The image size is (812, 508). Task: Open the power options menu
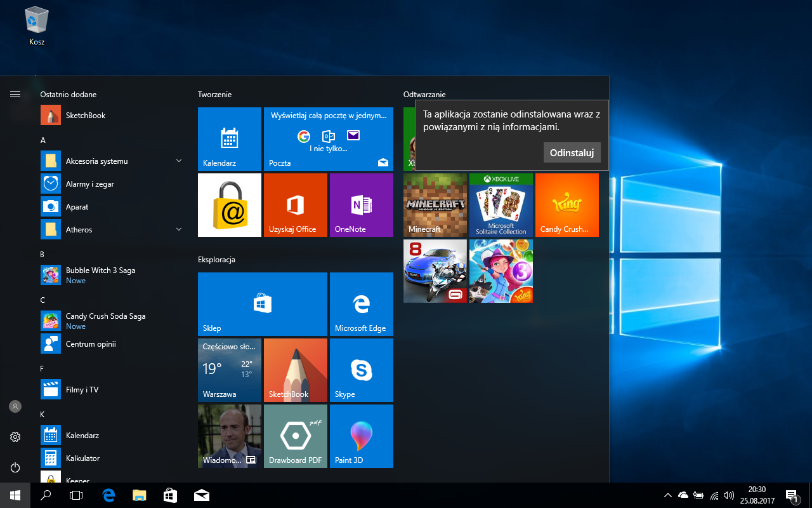[15, 467]
